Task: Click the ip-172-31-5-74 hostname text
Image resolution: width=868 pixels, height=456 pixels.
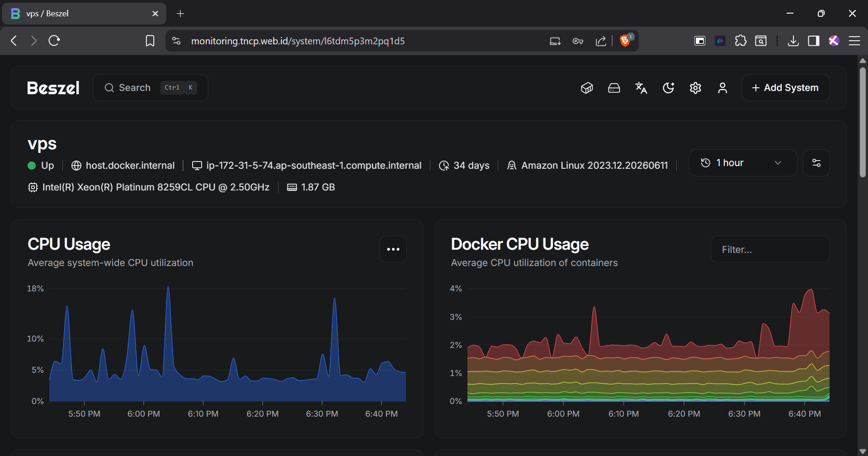Action: coord(314,166)
